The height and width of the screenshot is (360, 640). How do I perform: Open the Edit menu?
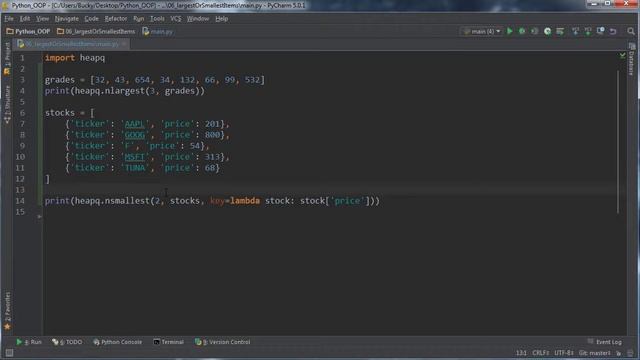(x=25, y=19)
